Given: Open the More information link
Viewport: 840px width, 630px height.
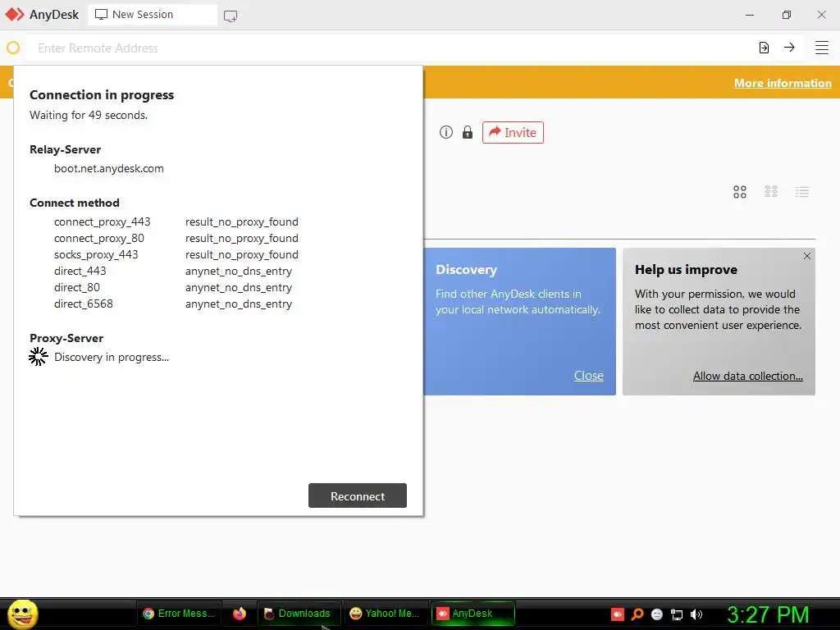Looking at the screenshot, I should [783, 83].
